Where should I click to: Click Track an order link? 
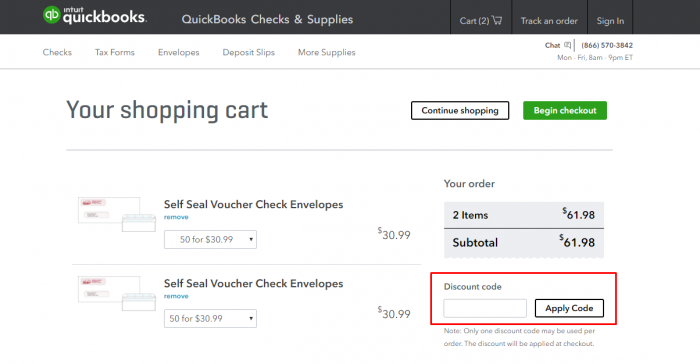point(549,21)
